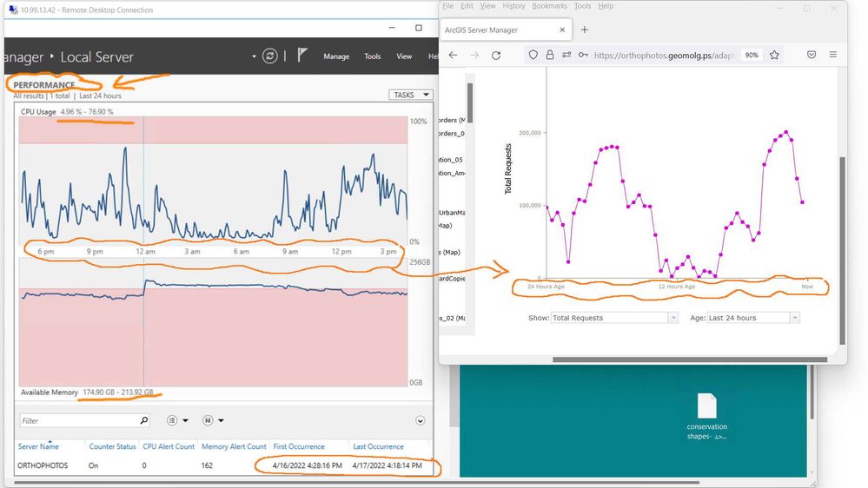Sort by First Occurrence column
The width and height of the screenshot is (868, 488).
(299, 446)
